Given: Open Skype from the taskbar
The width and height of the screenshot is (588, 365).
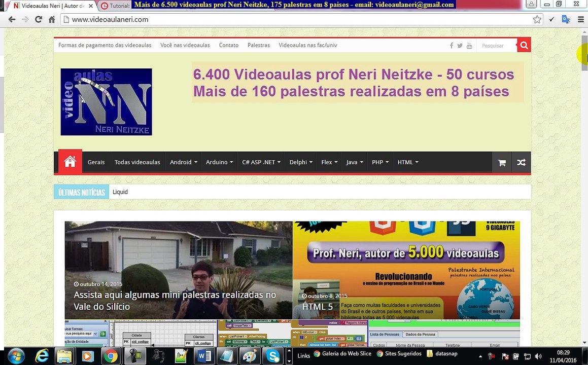Looking at the screenshot, I should (273, 356).
